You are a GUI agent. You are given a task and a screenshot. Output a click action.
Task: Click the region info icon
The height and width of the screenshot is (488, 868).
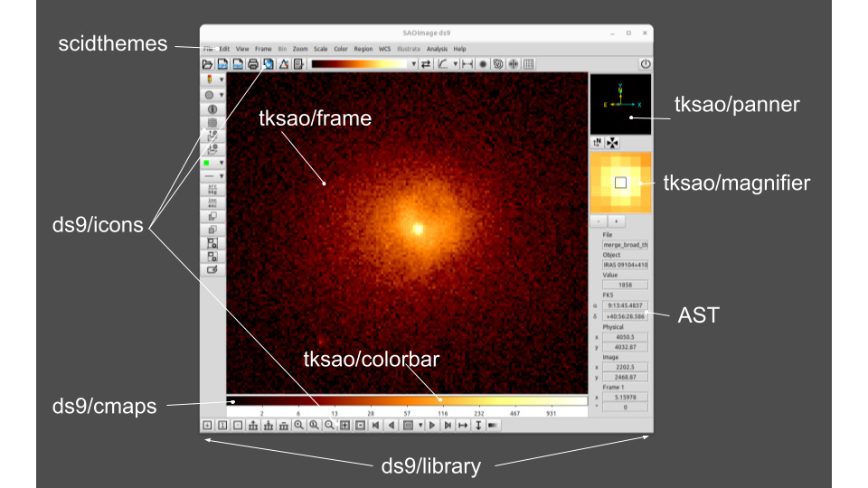pos(212,109)
